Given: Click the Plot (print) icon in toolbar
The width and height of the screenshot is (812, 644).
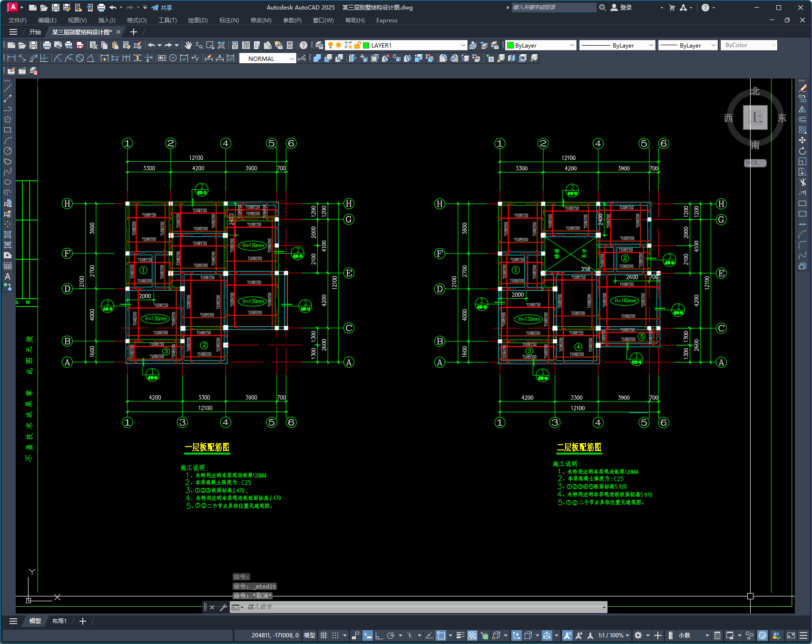Looking at the screenshot, I should [47, 45].
